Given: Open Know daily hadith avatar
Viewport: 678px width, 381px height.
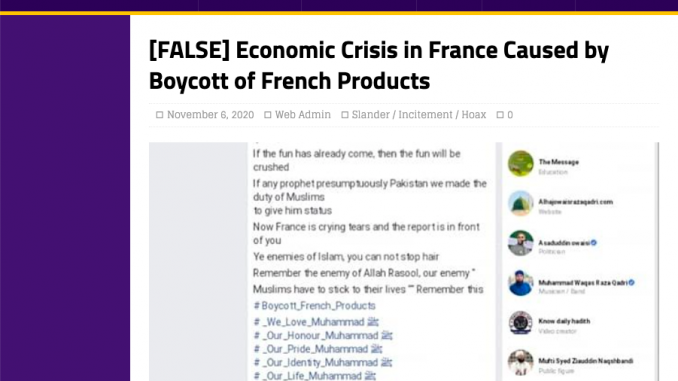Looking at the screenshot, I should (x=521, y=323).
